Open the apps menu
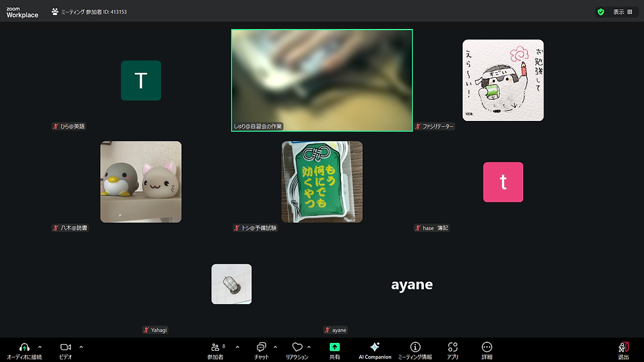 coord(453,351)
